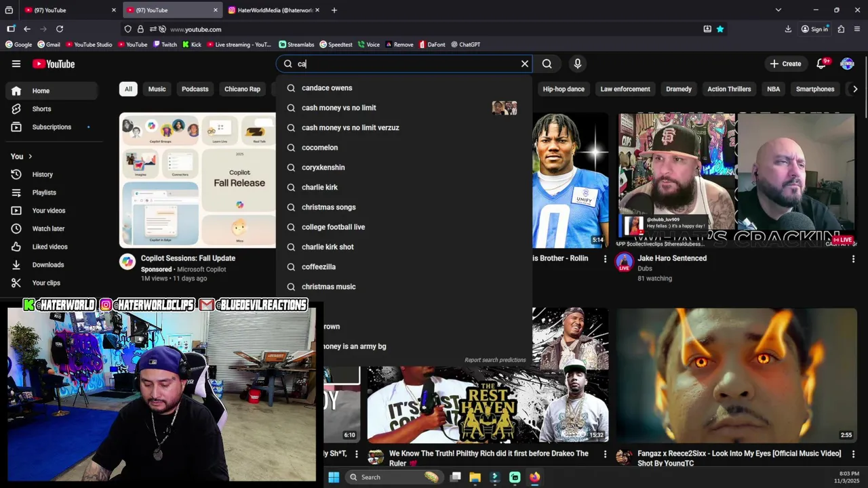This screenshot has width=868, height=488.
Task: Choose the 'charlie kirk shot' suggestion
Action: 403,247
